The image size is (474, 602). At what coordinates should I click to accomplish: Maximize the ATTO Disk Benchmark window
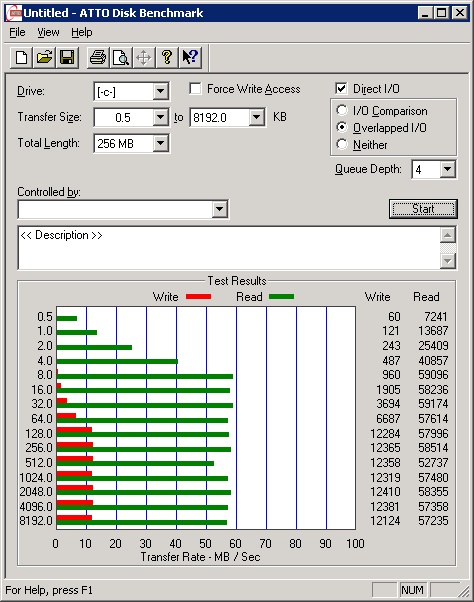[442, 13]
